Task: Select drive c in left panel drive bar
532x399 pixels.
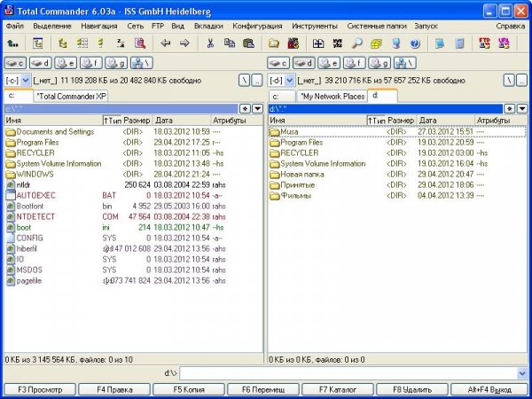Action: click(15, 63)
